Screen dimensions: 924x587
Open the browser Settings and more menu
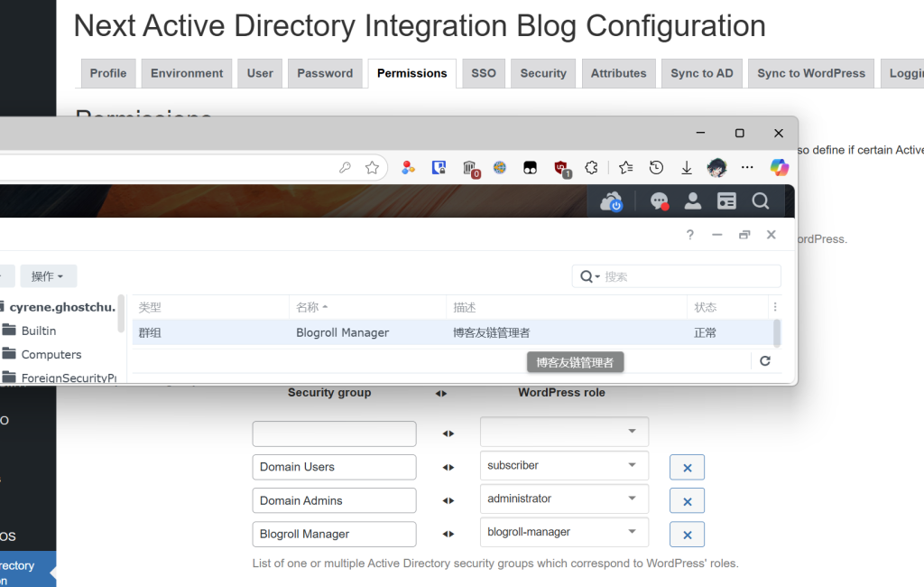pyautogui.click(x=747, y=168)
